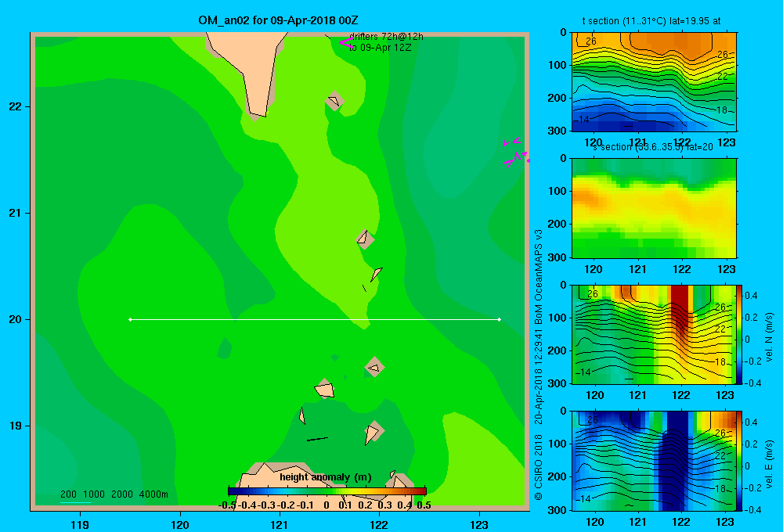Click the latitude label '22' on the main map

tap(16, 106)
